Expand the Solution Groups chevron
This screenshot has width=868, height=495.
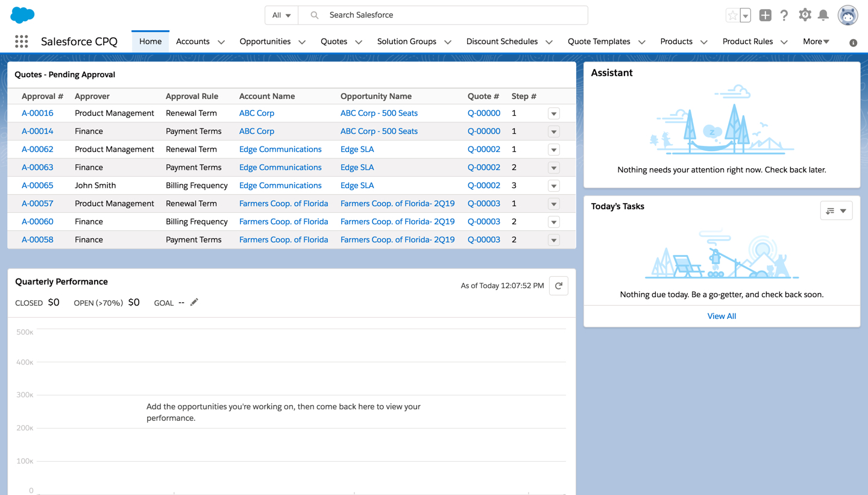(448, 42)
